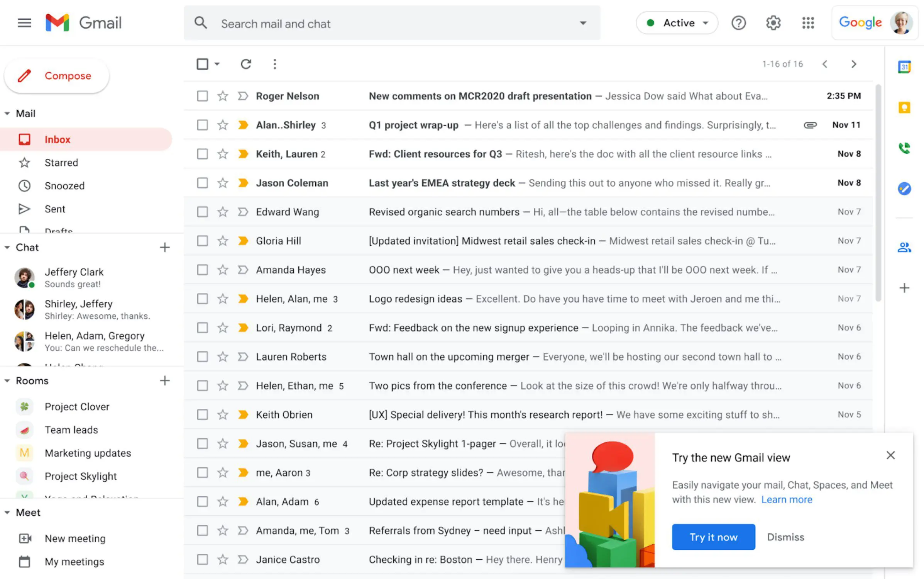Click in the search mail field
924x579 pixels.
(386, 24)
